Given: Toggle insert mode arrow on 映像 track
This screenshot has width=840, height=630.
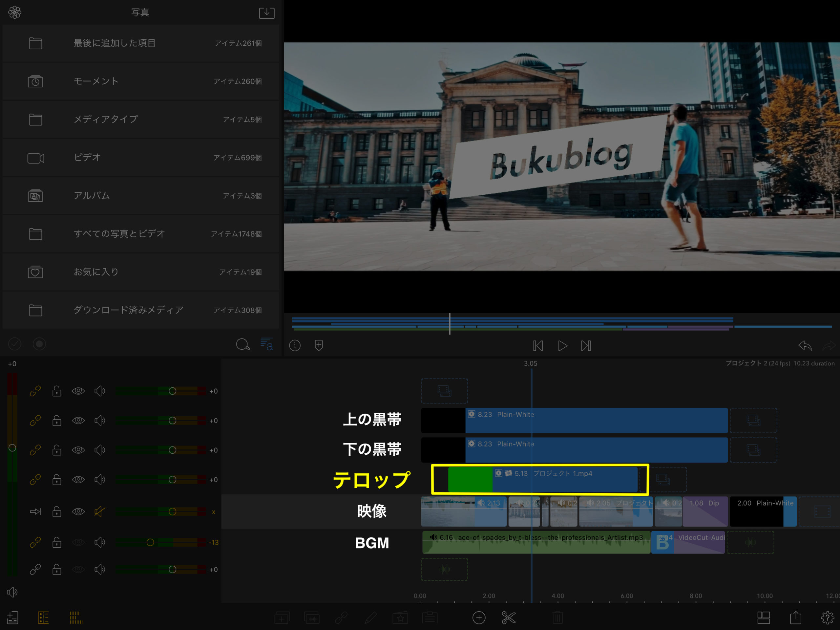Looking at the screenshot, I should pyautogui.click(x=35, y=512).
